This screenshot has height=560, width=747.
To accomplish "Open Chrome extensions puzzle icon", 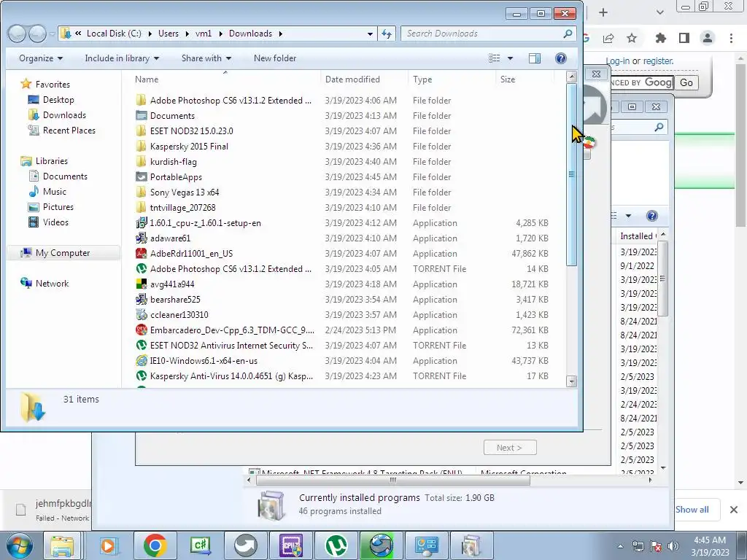I will (x=660, y=38).
